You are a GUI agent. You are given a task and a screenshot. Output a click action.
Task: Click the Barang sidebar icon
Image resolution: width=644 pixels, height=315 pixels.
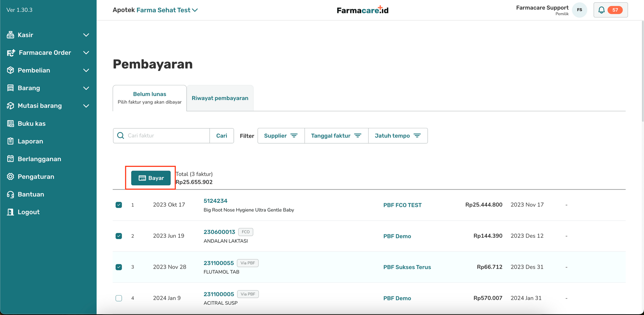10,88
